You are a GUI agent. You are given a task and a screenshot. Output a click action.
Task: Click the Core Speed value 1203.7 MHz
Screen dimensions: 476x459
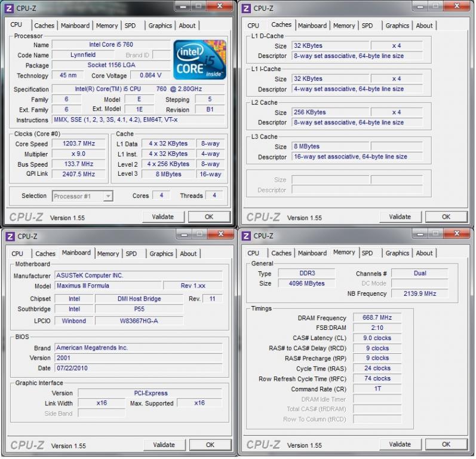click(79, 143)
